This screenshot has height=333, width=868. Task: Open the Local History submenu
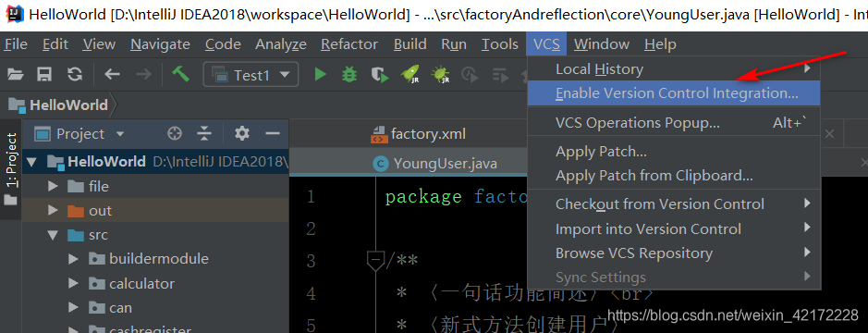coord(674,69)
